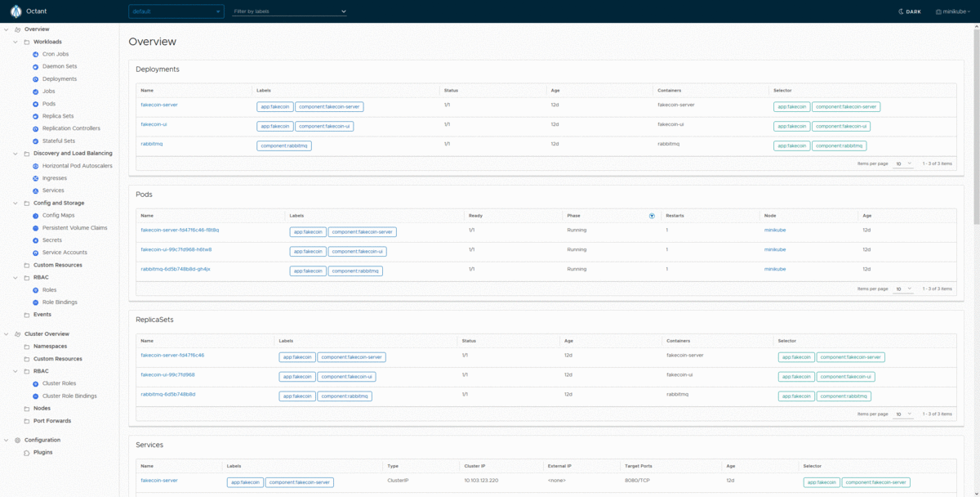Open the default namespace dropdown
980x497 pixels.
pos(174,11)
